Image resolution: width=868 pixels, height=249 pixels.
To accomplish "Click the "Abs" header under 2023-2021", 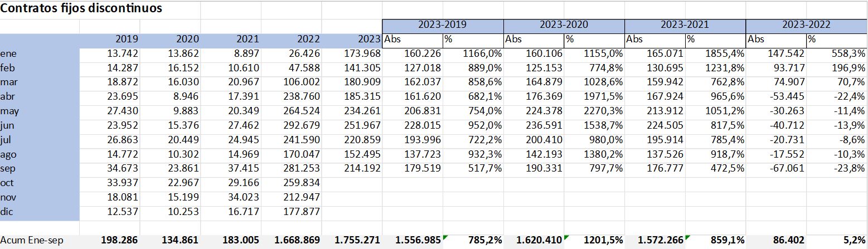I will pos(654,40).
